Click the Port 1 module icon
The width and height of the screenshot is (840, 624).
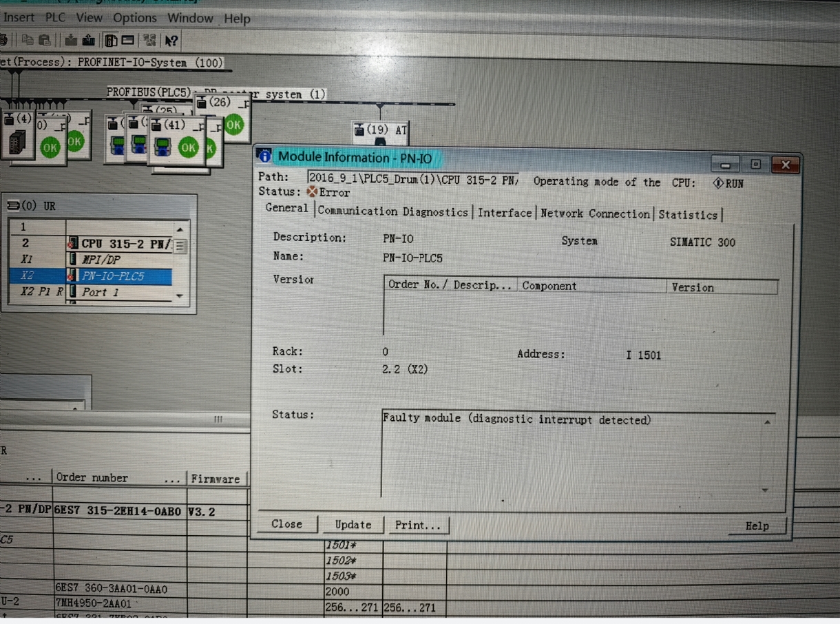(x=73, y=292)
